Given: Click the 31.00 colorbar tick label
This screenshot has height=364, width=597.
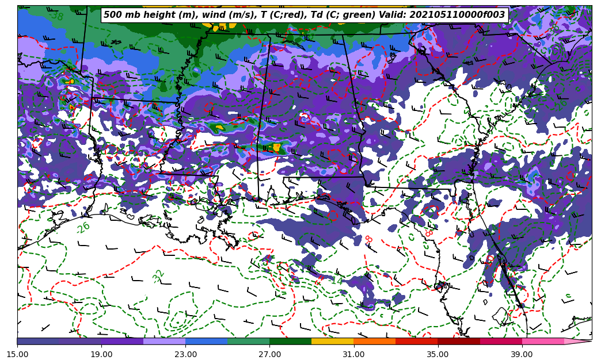Looking at the screenshot, I should (353, 354).
